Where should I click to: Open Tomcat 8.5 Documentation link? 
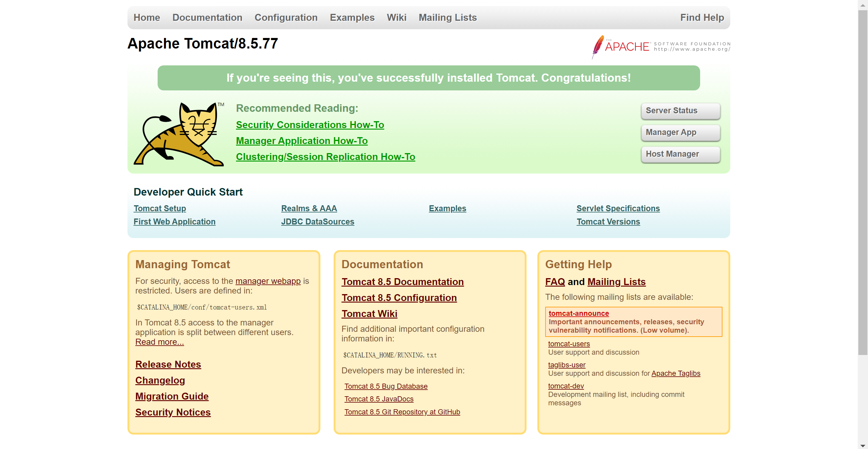point(402,281)
